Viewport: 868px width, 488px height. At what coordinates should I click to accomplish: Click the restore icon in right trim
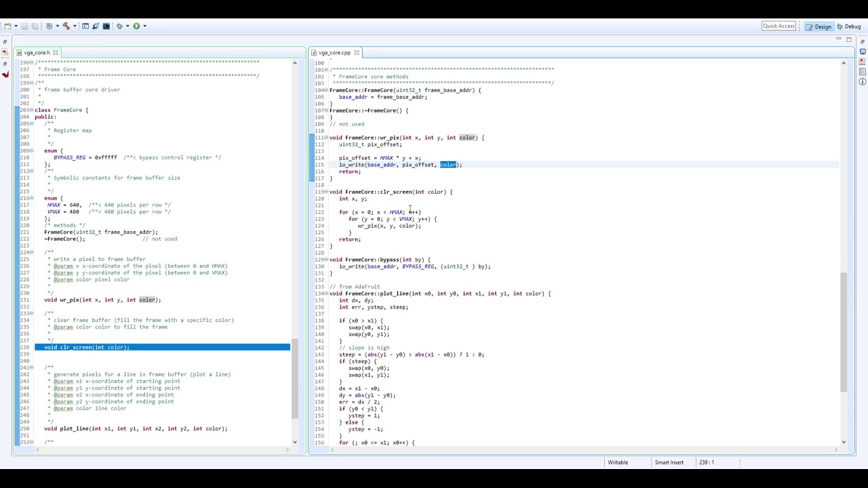pyautogui.click(x=863, y=41)
